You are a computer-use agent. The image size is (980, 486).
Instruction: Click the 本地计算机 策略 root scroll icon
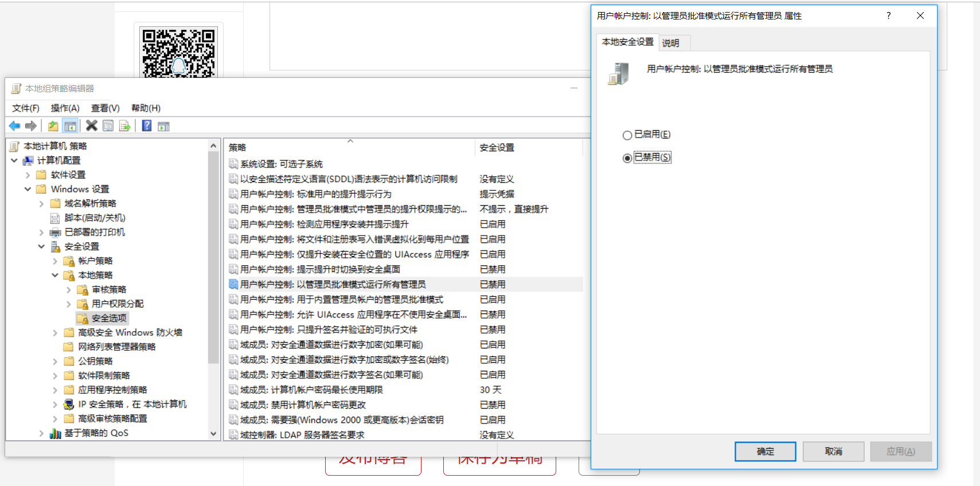(x=14, y=146)
